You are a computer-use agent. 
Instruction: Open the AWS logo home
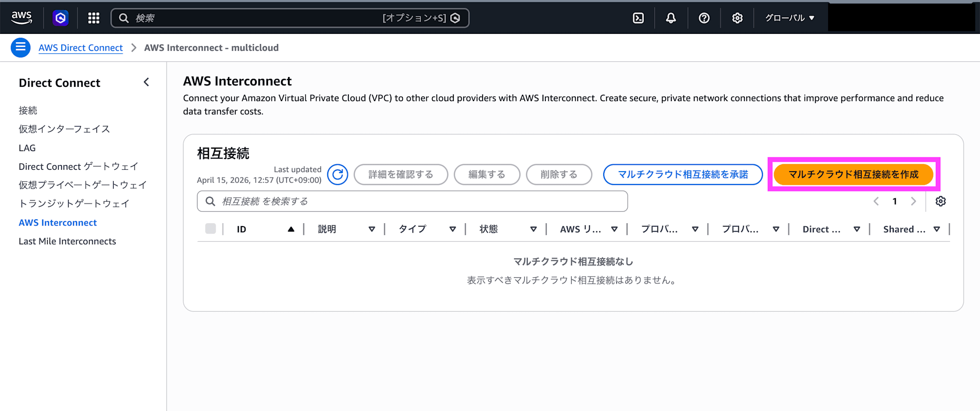click(22, 18)
